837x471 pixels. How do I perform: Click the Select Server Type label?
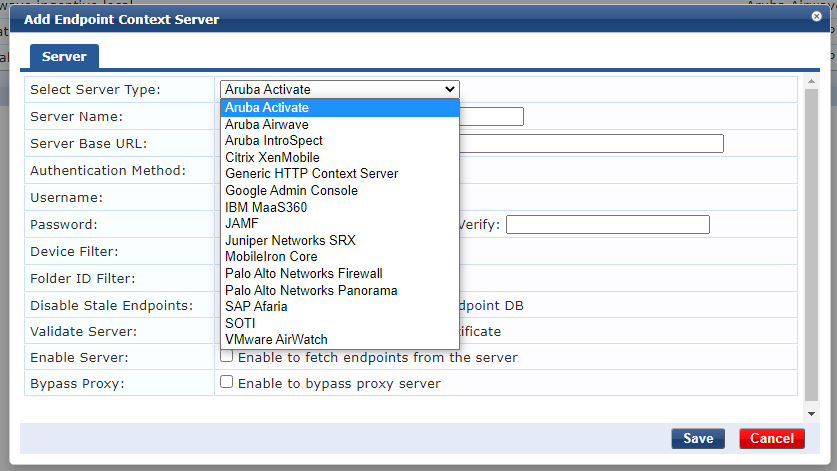[x=95, y=90]
